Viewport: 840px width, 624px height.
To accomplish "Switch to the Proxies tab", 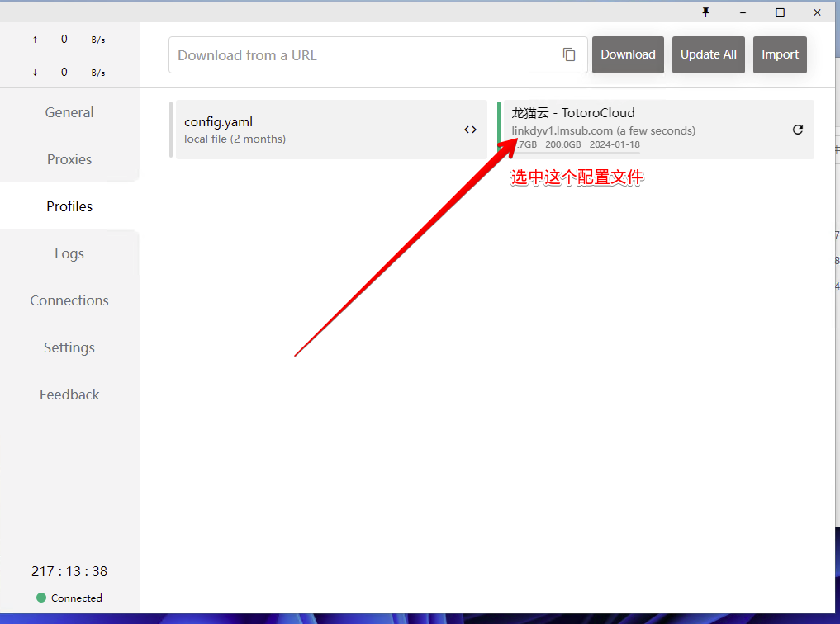I will point(69,159).
